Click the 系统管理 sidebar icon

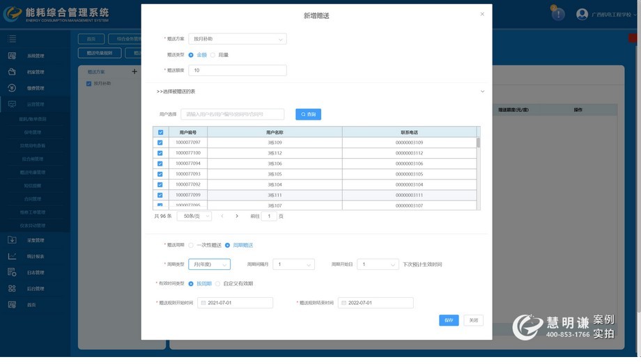click(x=12, y=56)
